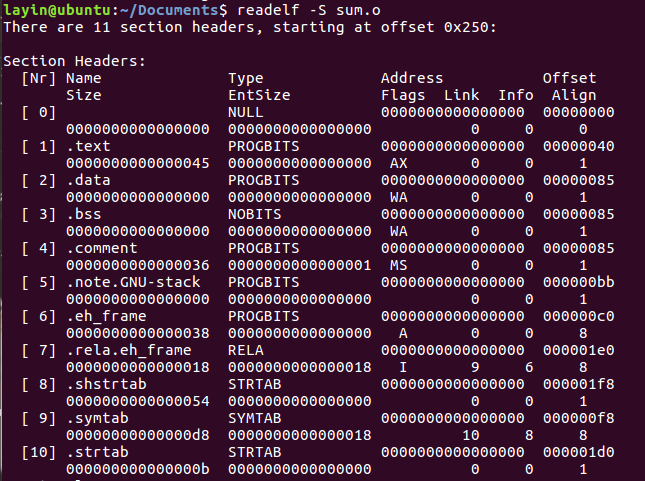Click the offset '000000bb'
Image resolution: width=645 pixels, height=481 pixels.
tap(578, 282)
